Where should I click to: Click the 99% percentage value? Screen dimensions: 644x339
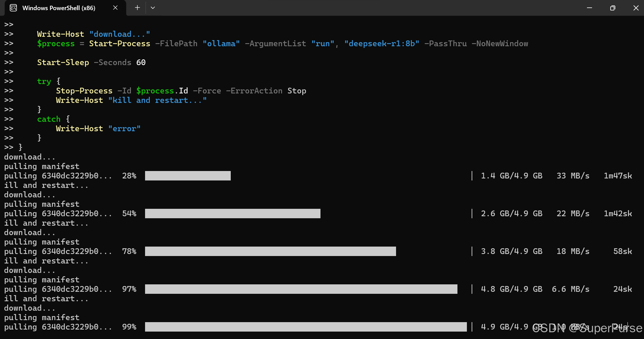coord(129,327)
